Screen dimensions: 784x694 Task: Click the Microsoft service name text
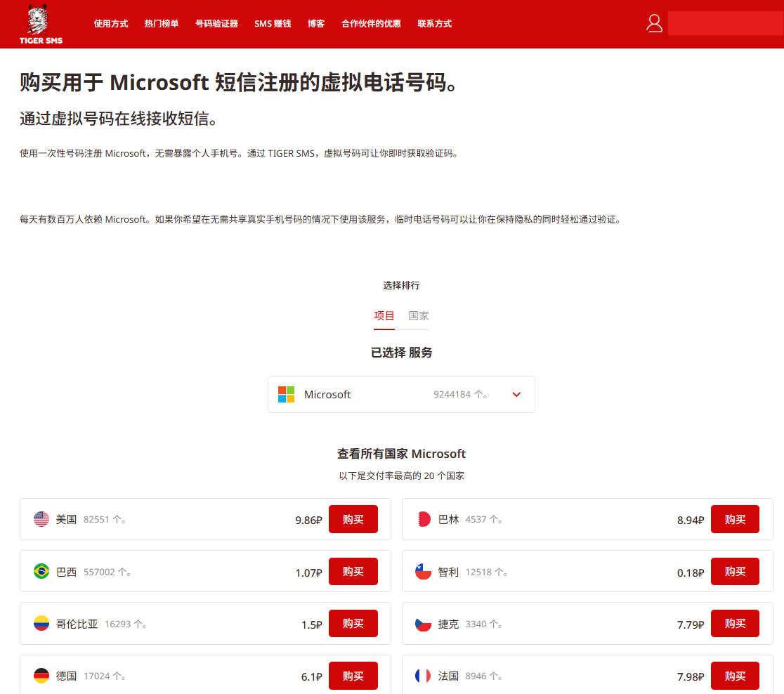[x=327, y=395]
